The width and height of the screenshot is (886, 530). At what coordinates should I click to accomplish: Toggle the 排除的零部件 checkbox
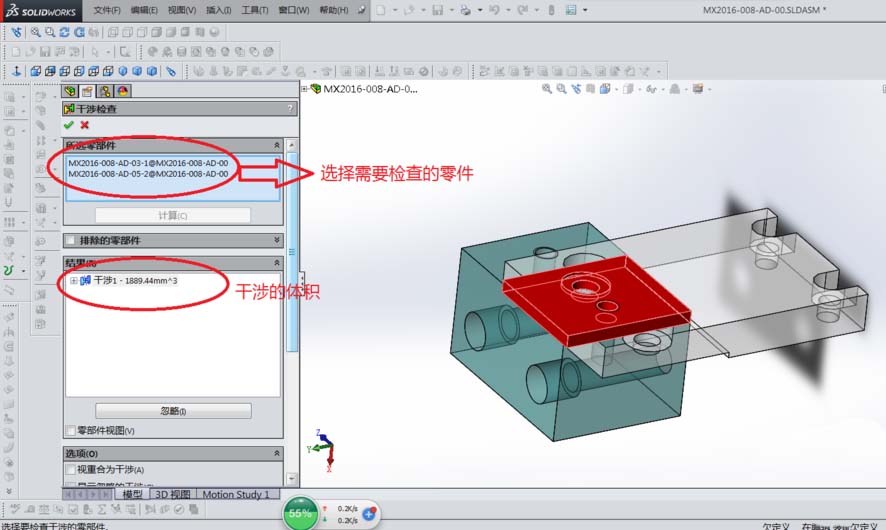[x=71, y=241]
